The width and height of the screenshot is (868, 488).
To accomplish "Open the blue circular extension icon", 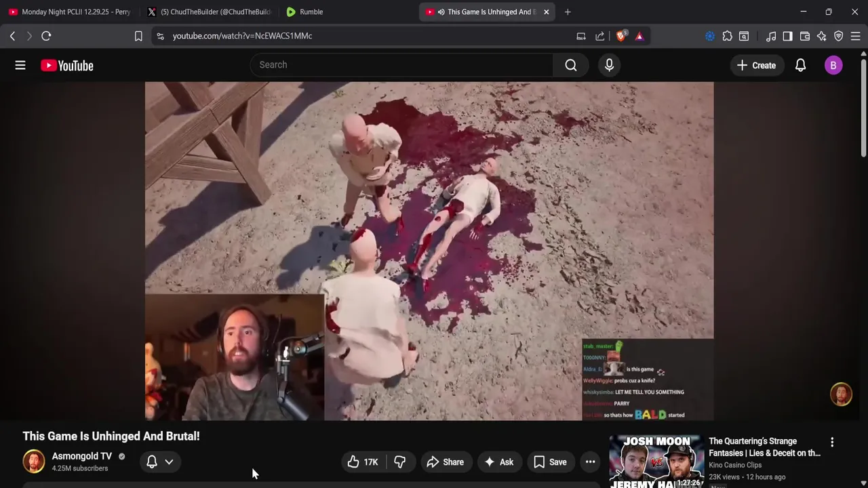I will point(710,36).
